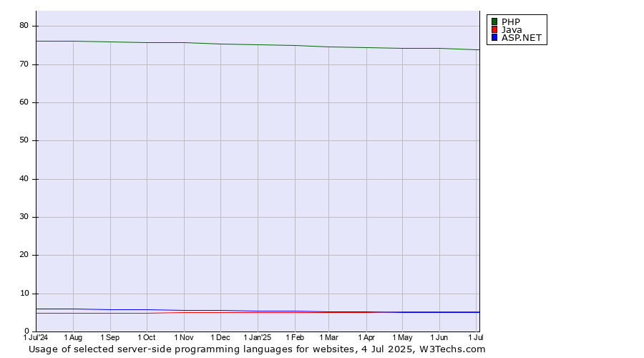Click the y-axis value 80
This screenshot has width=644, height=358.
pos(24,26)
